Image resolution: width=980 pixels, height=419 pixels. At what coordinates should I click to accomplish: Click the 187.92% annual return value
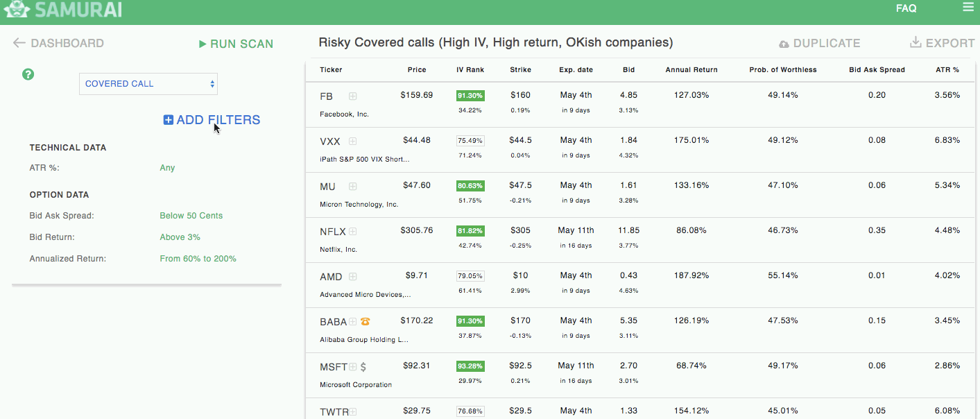pyautogui.click(x=691, y=275)
